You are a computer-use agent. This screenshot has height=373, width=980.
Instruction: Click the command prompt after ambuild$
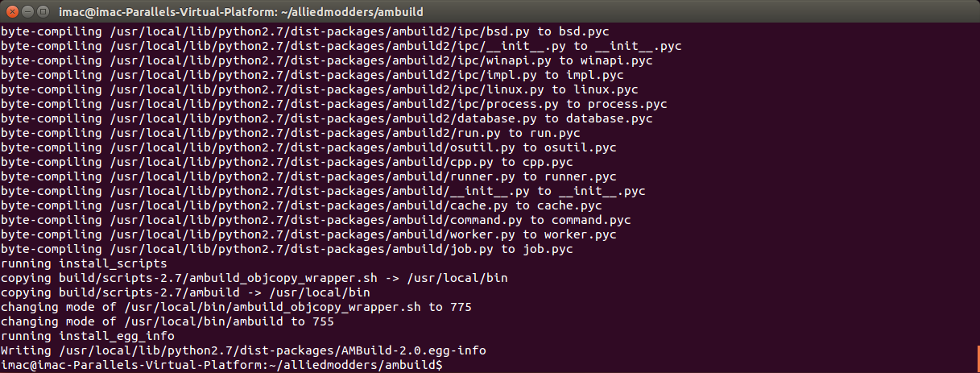[447, 366]
